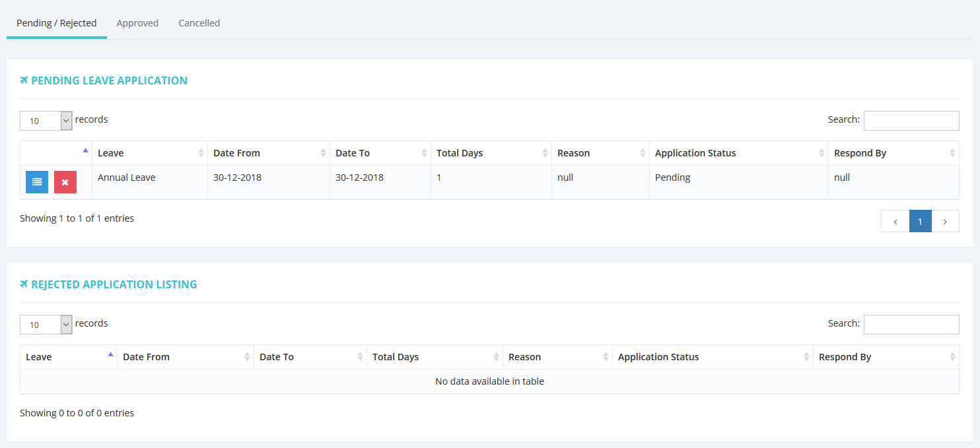
Task: Sort pending table by Reason column
Action: pyautogui.click(x=600, y=153)
